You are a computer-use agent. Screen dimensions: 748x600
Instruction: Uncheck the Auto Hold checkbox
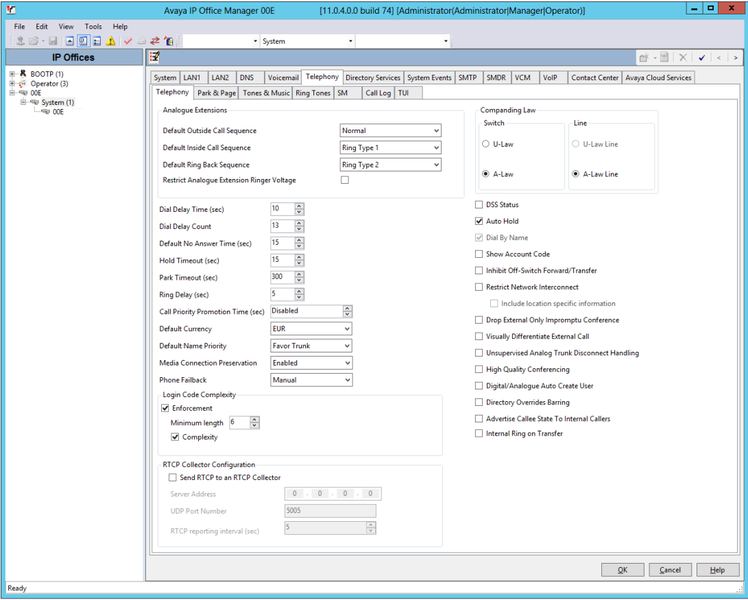point(479,221)
